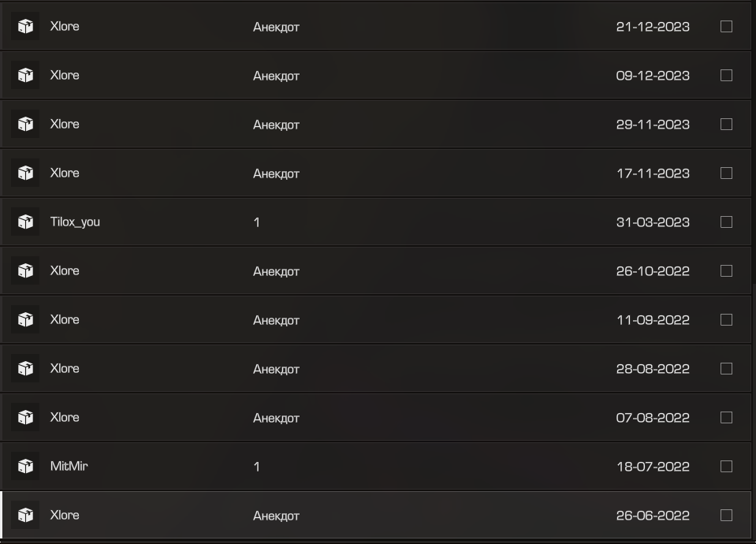Click package icon next to Tilox_you
The width and height of the screenshot is (756, 544).
click(25, 222)
